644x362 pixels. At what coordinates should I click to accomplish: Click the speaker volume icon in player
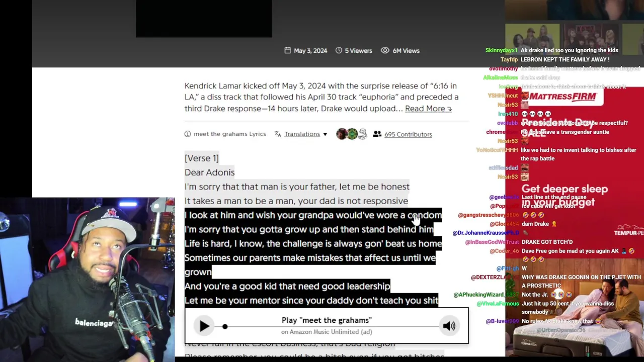(449, 326)
